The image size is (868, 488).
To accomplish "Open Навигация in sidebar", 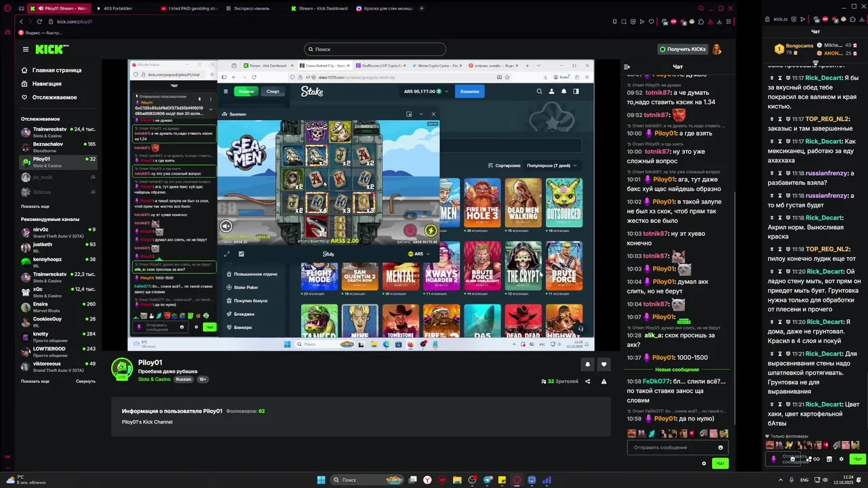I will tap(41, 83).
